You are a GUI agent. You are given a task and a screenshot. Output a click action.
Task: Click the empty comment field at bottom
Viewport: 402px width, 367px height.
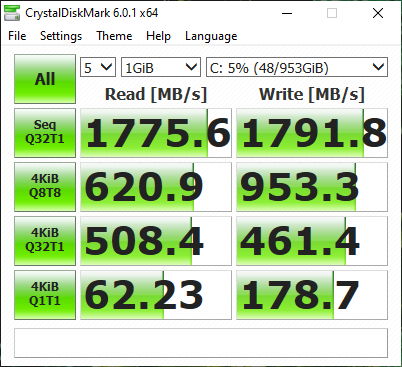(201, 343)
